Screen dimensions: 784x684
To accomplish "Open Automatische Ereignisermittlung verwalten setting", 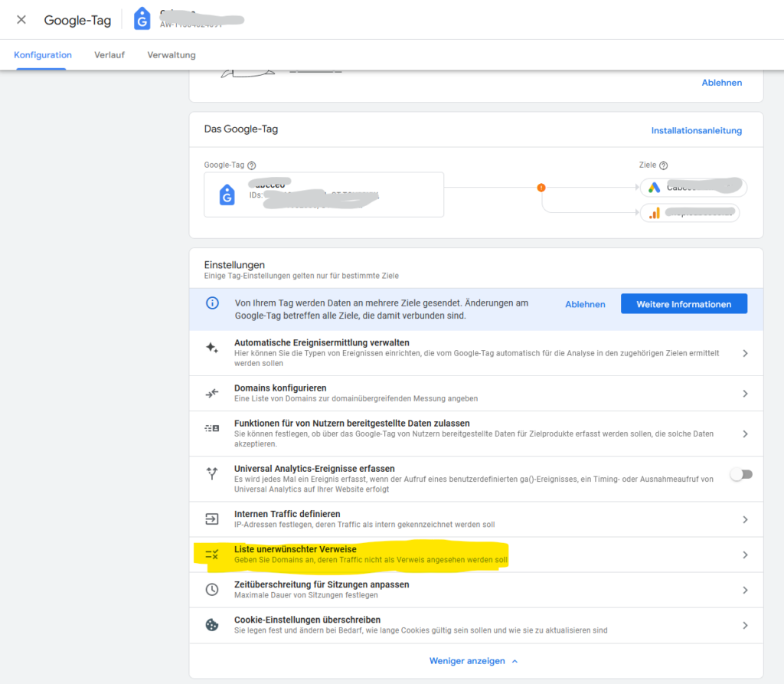I will click(x=476, y=353).
